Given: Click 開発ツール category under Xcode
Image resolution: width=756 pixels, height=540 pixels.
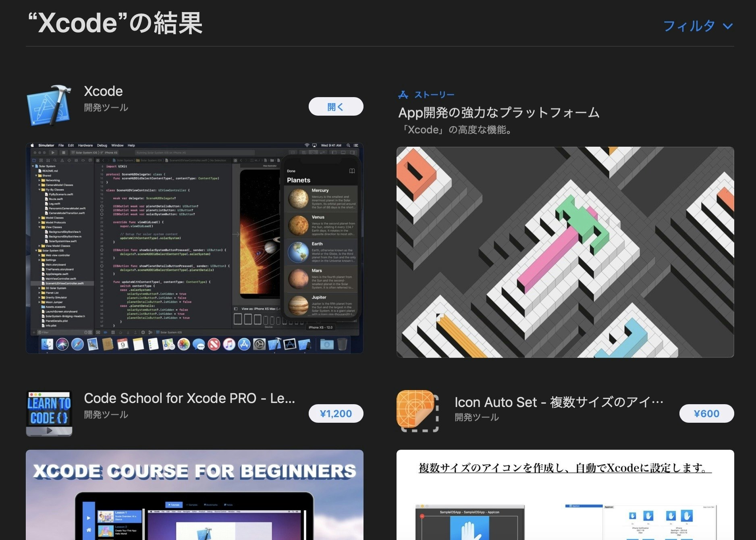Looking at the screenshot, I should [106, 108].
